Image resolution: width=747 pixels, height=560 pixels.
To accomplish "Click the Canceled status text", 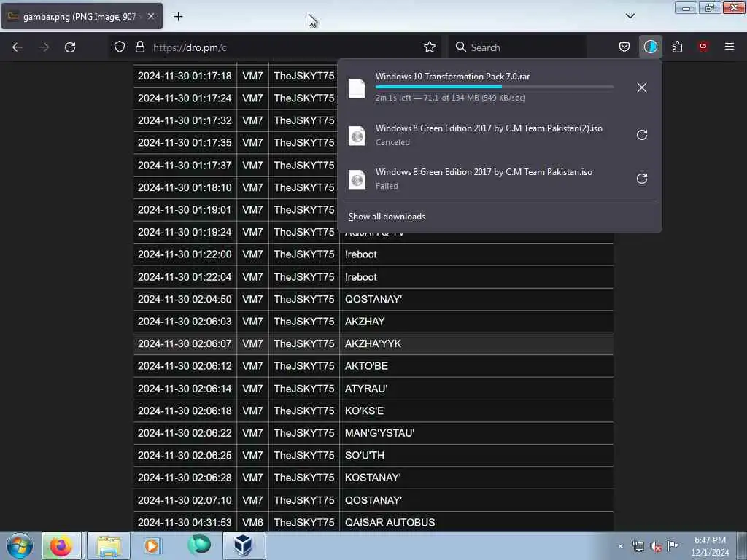I will pos(392,142).
